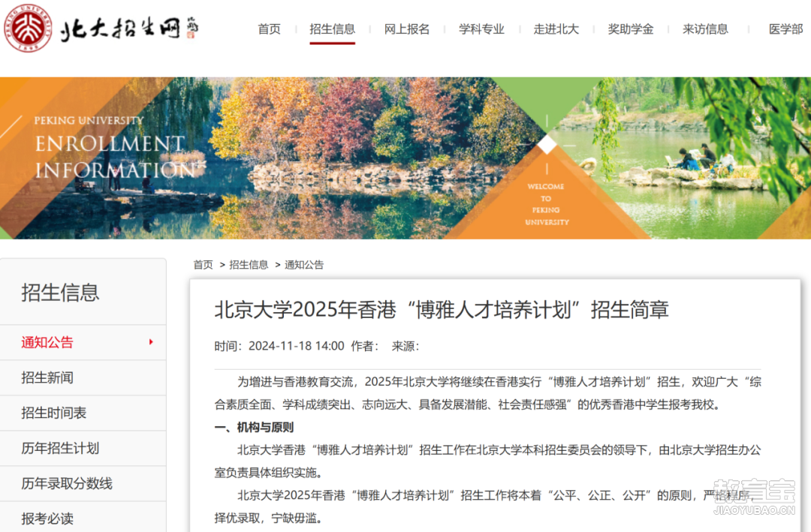
Task: Select the 招生信息 navigation tab
Action: pos(332,29)
